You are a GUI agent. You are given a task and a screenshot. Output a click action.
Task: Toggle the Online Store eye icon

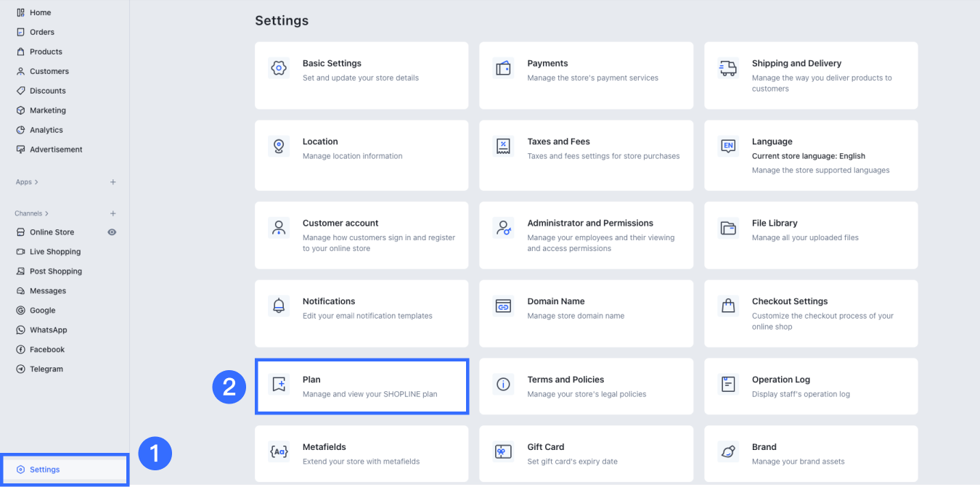click(x=112, y=232)
